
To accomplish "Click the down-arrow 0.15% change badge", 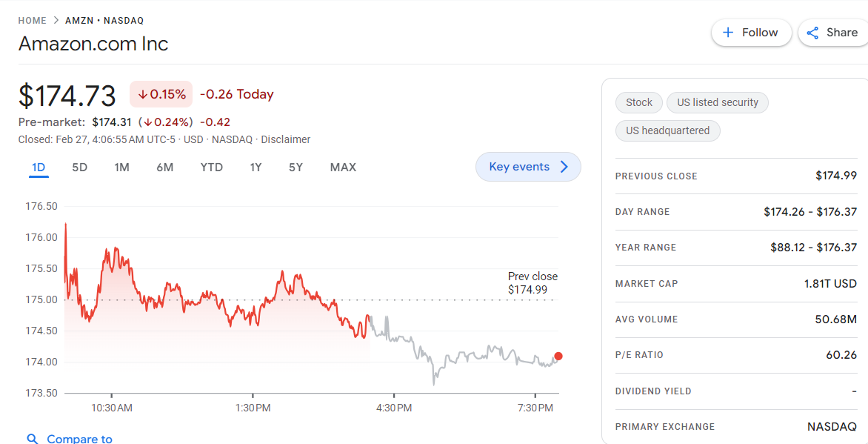I will 161,94.
